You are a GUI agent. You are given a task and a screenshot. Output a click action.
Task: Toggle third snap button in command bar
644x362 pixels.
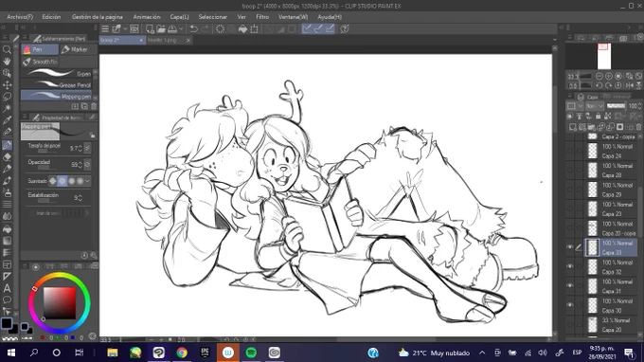coord(330,28)
